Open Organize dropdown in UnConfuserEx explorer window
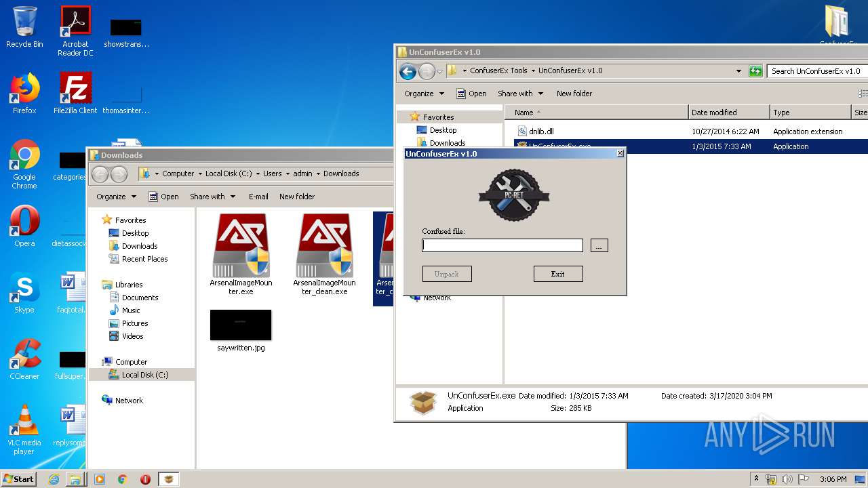 (424, 94)
